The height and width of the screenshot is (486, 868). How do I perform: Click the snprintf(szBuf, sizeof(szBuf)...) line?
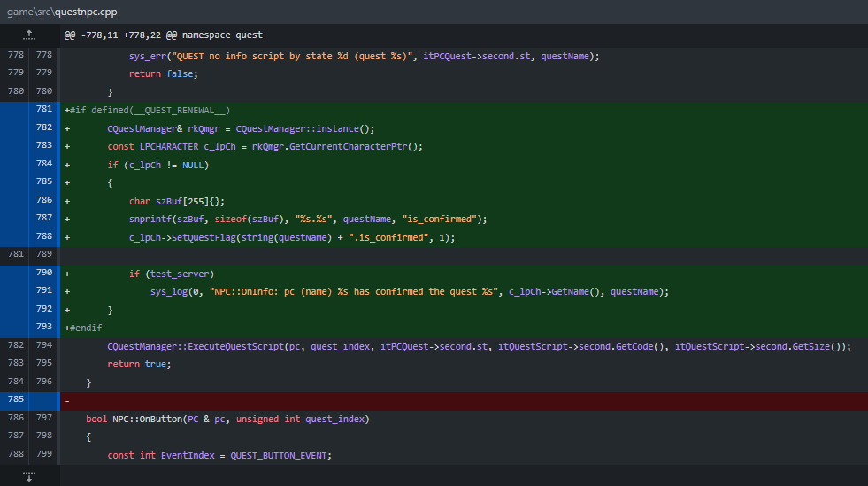pos(308,219)
